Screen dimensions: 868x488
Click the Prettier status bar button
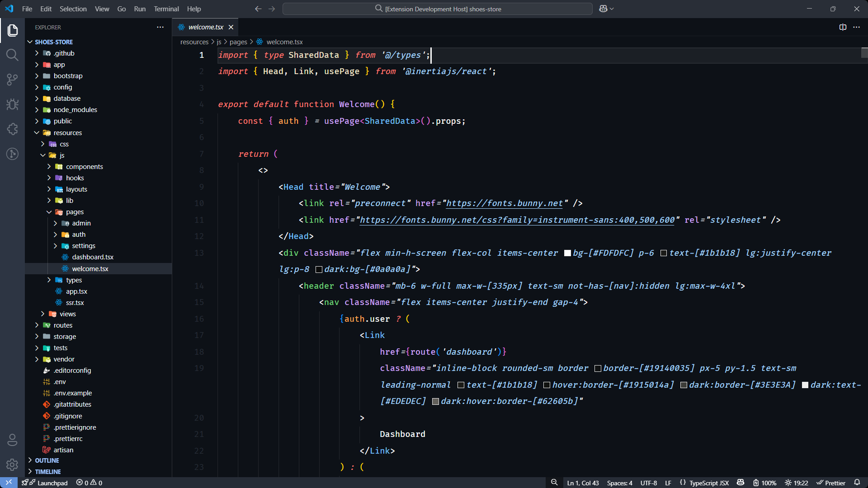(831, 483)
